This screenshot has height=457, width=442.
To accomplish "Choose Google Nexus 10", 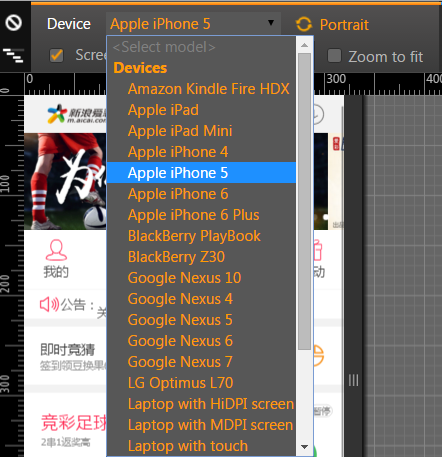I will pyautogui.click(x=201, y=278).
